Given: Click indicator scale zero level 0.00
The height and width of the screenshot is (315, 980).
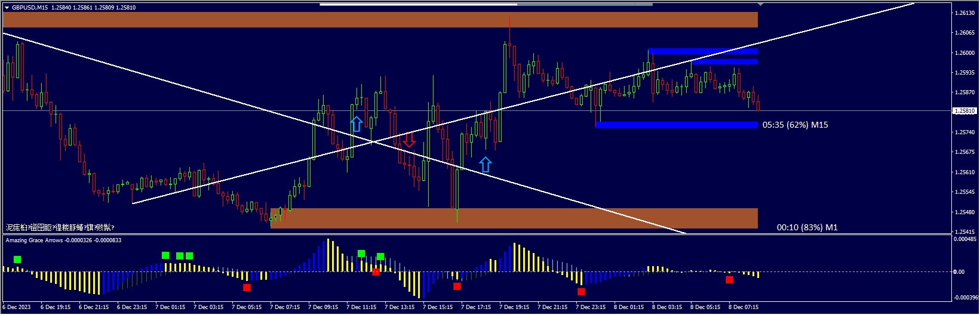Looking at the screenshot, I should coord(959,271).
